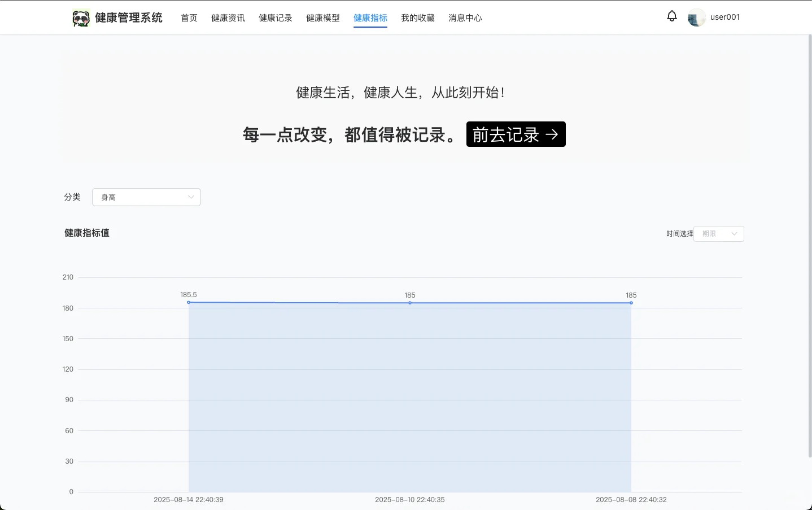Click the user001 avatar image
This screenshot has width=812, height=510.
(696, 18)
